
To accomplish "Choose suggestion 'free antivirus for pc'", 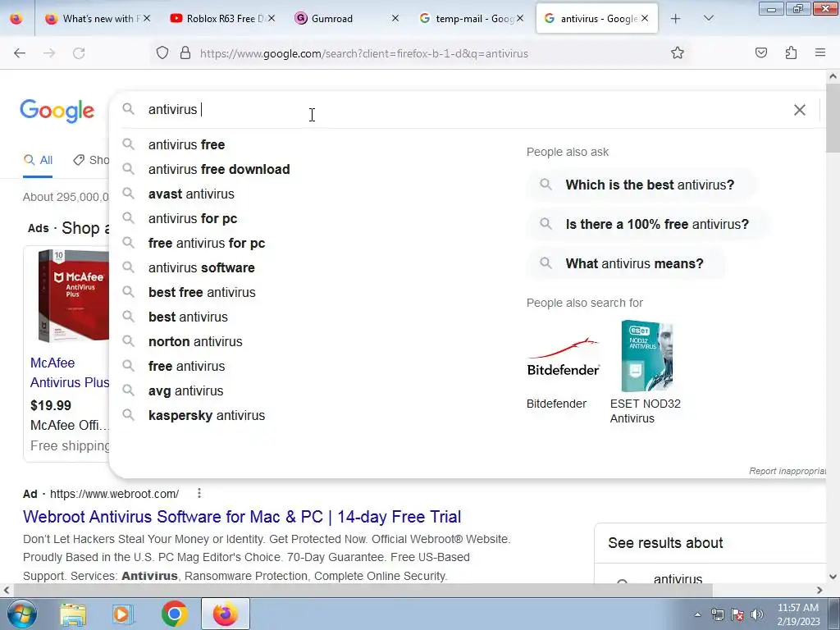I will [x=207, y=243].
